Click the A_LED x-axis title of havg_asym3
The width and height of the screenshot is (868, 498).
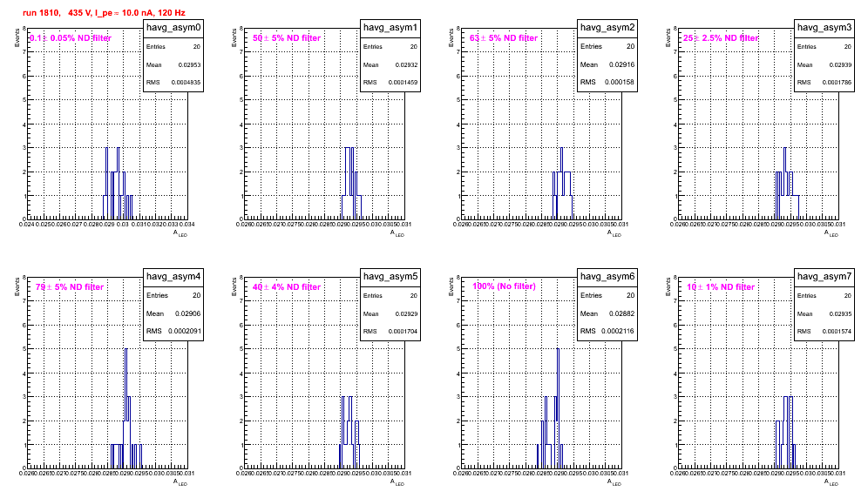[x=831, y=233]
